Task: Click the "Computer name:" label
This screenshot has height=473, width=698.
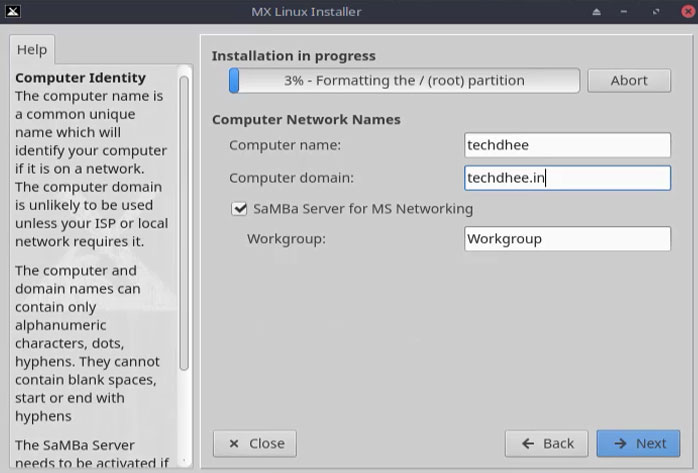Action: click(285, 145)
